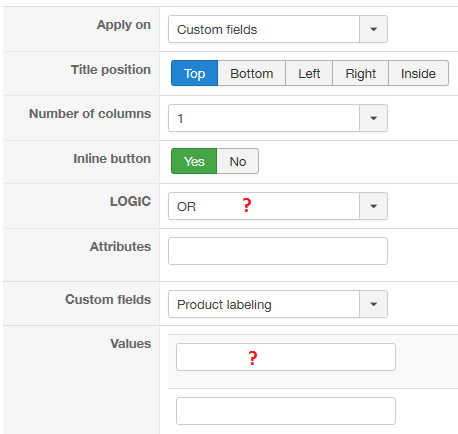Select Inside as Title position

(418, 73)
